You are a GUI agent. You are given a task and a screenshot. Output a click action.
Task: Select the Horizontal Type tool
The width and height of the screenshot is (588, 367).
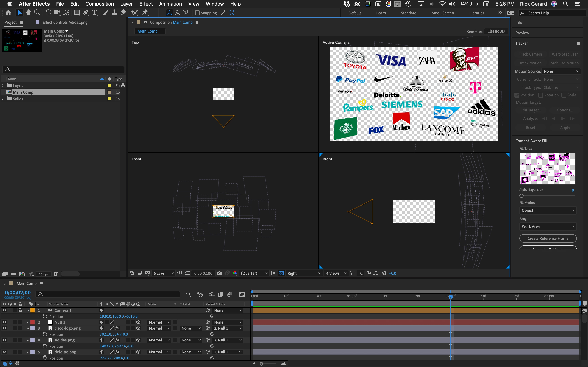click(94, 12)
